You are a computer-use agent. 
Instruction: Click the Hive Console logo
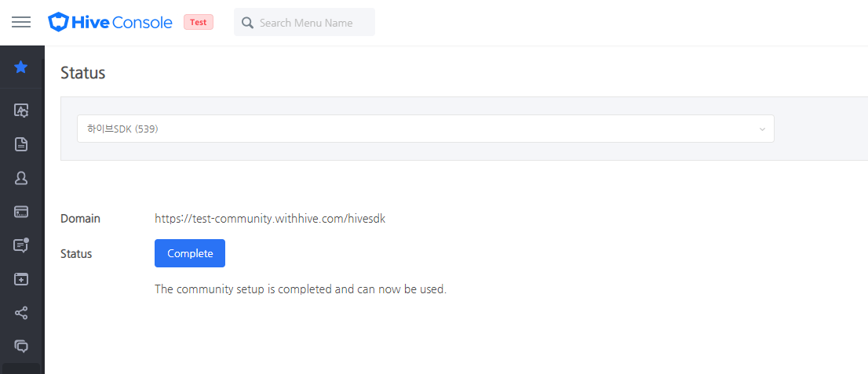(110, 22)
